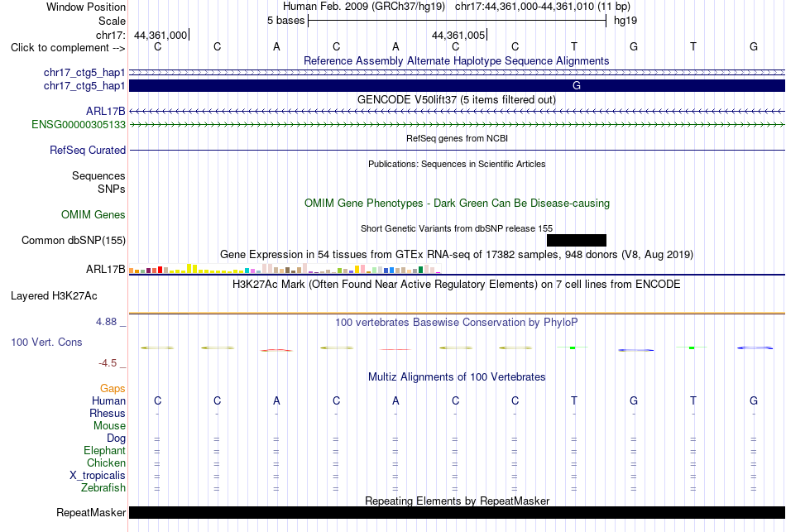
Task: Click the 4.88 PhyloP upper scale value
Action: [106, 322]
